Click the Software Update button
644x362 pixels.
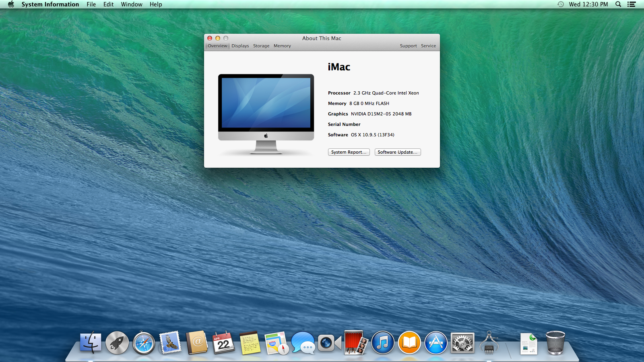397,152
